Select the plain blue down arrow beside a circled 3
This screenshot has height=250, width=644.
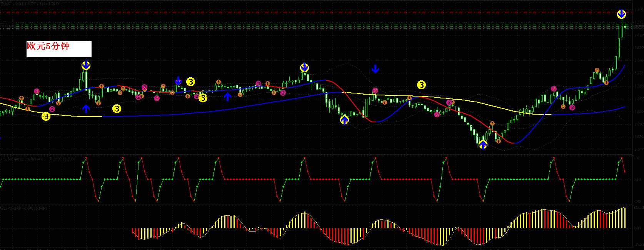(x=178, y=81)
